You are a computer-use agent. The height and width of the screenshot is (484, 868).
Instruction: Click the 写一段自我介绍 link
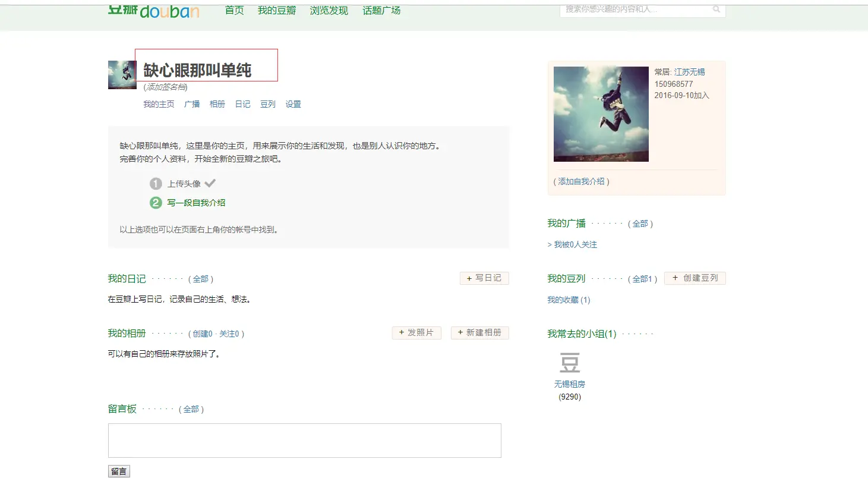[196, 203]
